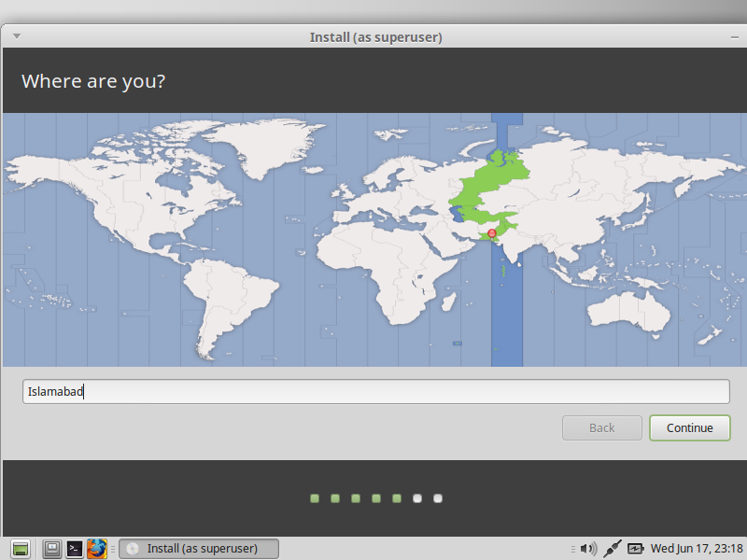Open the volume speaker tray icon
This screenshot has height=560, width=747.
tap(588, 549)
